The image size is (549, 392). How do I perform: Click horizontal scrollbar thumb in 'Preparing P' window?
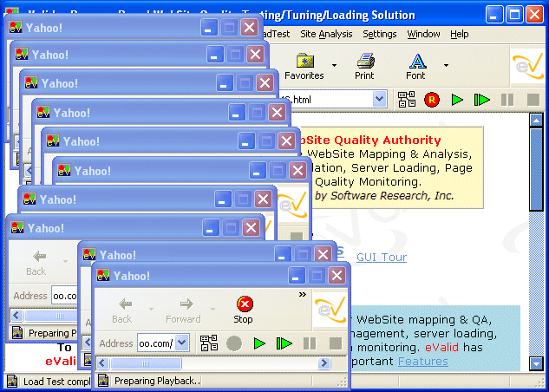click(x=51, y=316)
